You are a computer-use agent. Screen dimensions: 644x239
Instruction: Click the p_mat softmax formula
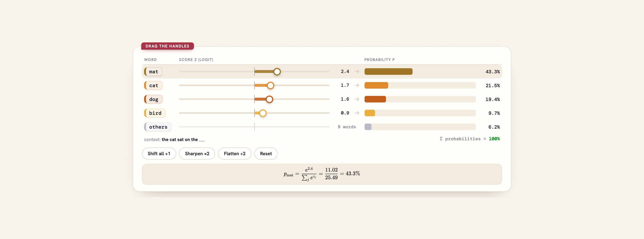[322, 174]
